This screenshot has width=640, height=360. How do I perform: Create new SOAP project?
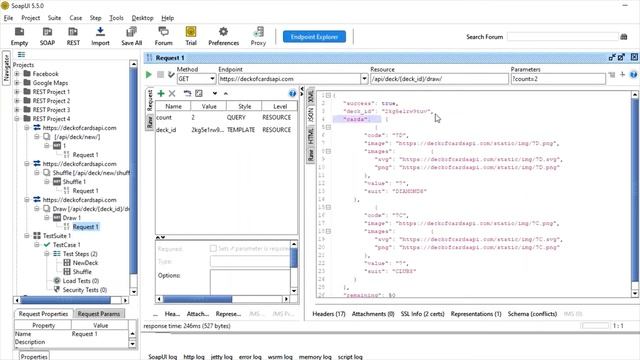pyautogui.click(x=47, y=36)
